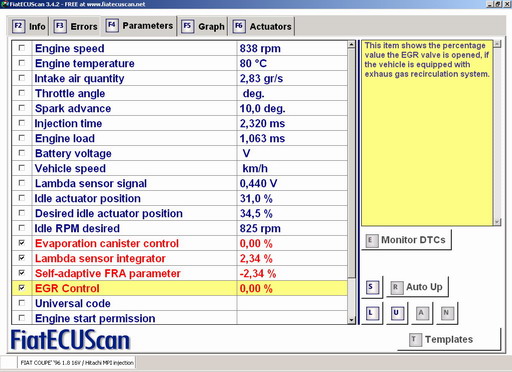Enable the Engine speed checkbox
The width and height of the screenshot is (512, 372).
coord(22,48)
